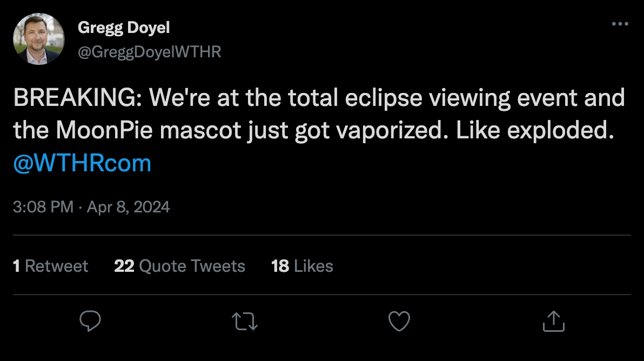Click the reply speech bubble icon
This screenshot has height=361, width=644.
pyautogui.click(x=90, y=320)
